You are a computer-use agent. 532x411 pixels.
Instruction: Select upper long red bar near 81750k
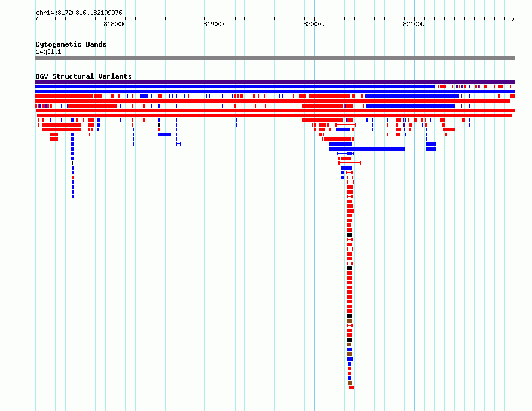(x=62, y=125)
